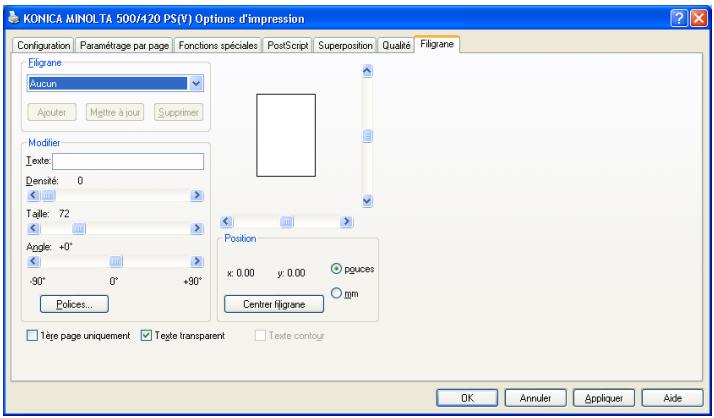
Task: Decrease Taille with left arrow
Action: point(33,228)
